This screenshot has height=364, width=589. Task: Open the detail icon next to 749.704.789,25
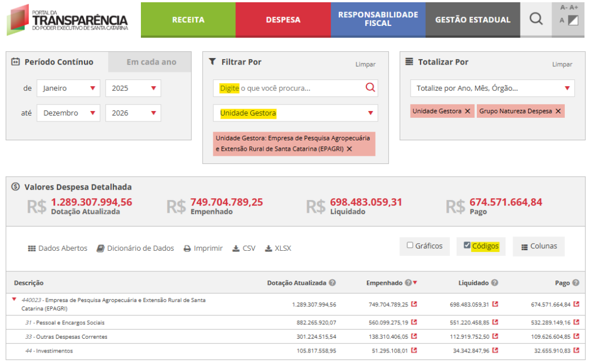(414, 304)
